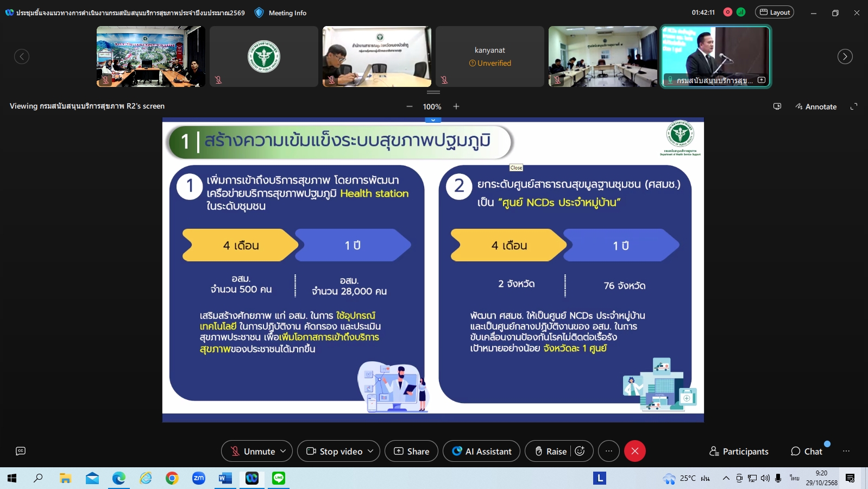Click the red leave meeting button

[634, 451]
